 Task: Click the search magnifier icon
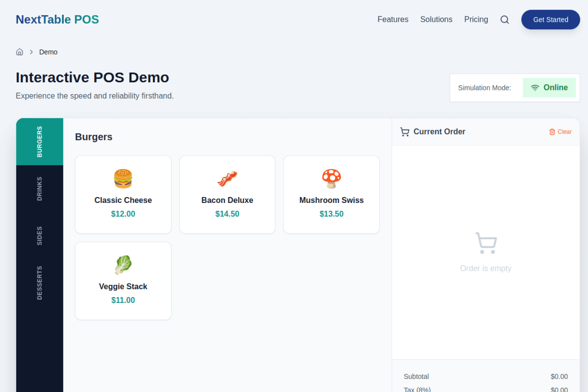(x=504, y=20)
